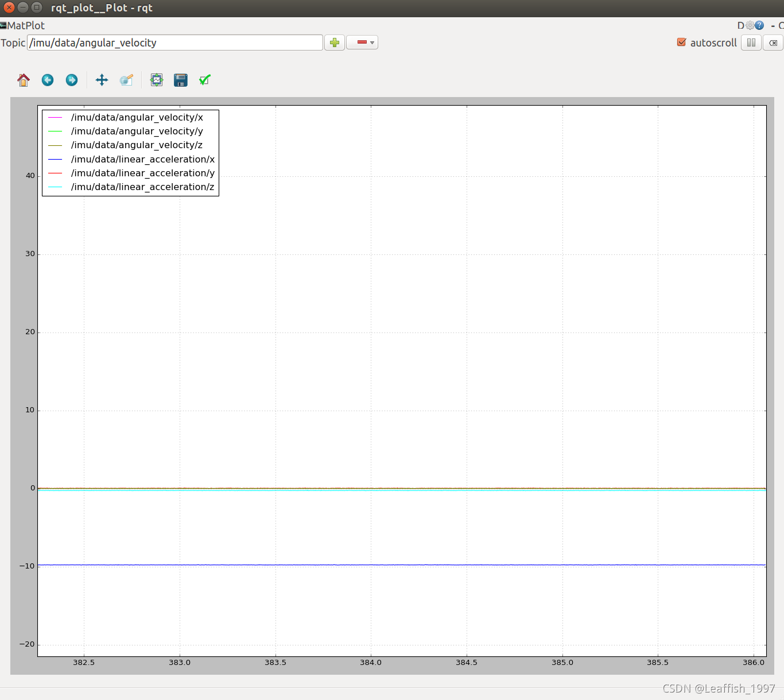This screenshot has width=784, height=700.
Task: Click the Home reset view icon
Action: click(24, 80)
